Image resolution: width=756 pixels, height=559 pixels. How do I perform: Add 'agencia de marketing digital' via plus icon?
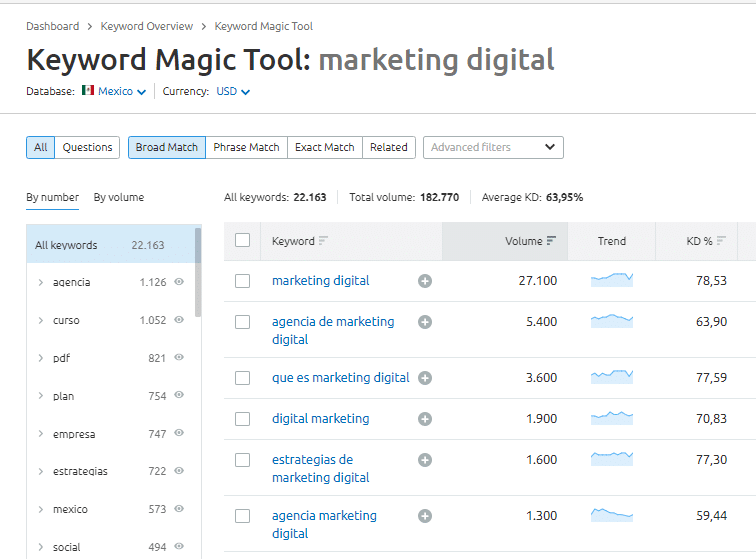pyautogui.click(x=425, y=322)
